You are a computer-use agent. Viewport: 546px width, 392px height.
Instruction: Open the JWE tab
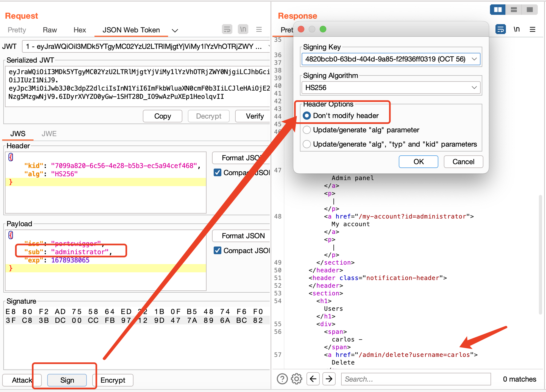(x=49, y=134)
